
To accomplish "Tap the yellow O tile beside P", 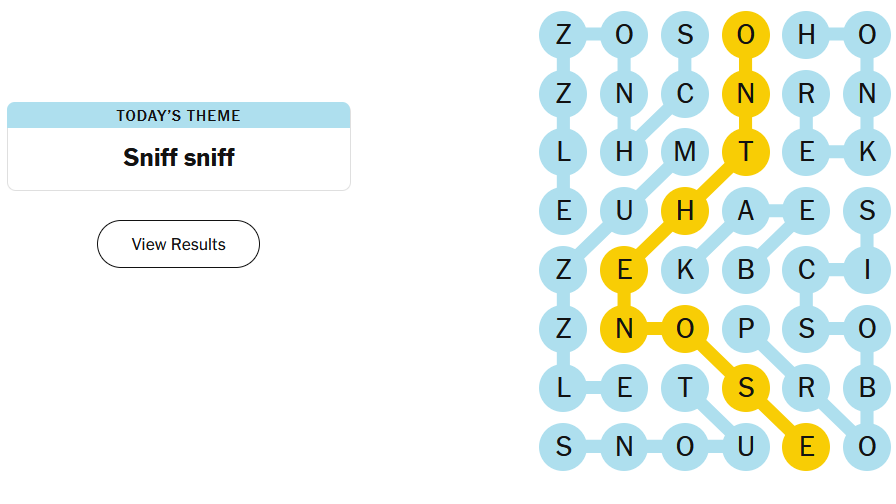I will tap(685, 328).
